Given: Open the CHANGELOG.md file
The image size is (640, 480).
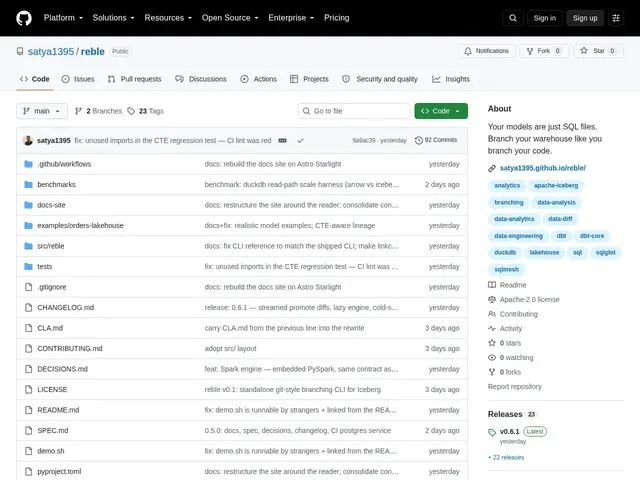Looking at the screenshot, I should pos(66,308).
